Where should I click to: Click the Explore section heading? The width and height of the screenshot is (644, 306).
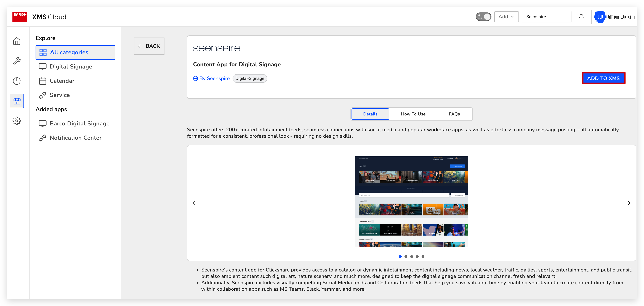tap(46, 38)
